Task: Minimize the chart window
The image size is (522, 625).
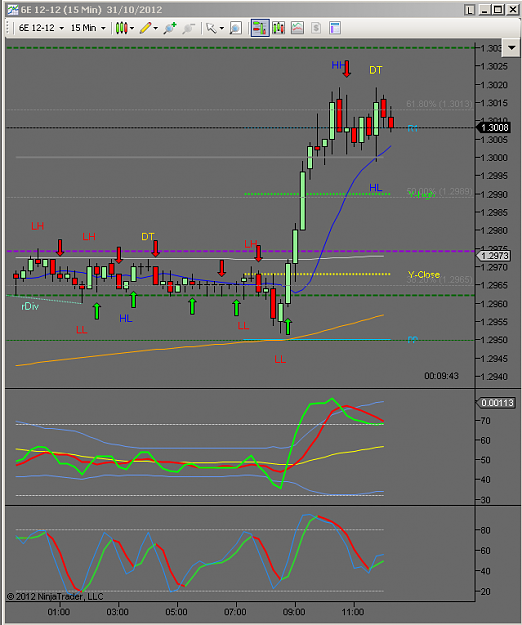Action: pos(485,10)
